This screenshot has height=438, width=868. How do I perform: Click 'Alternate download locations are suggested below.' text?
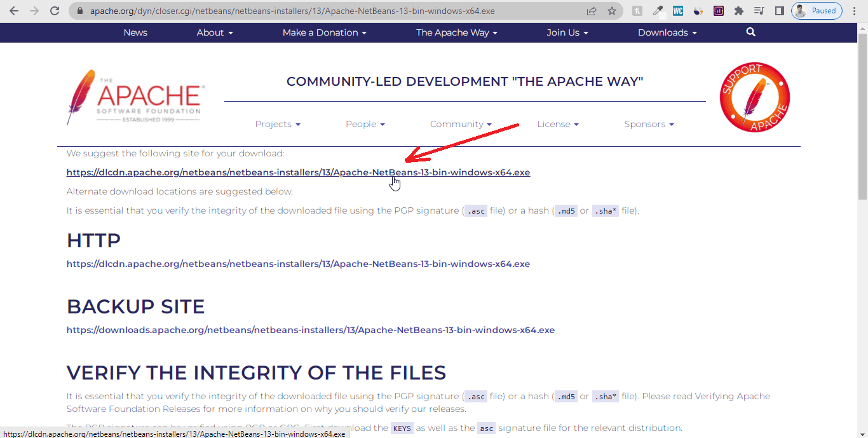(x=180, y=191)
